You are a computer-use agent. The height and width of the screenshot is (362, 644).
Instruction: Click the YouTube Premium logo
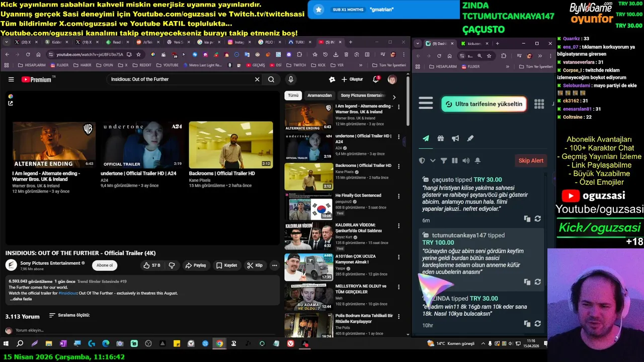(x=37, y=79)
